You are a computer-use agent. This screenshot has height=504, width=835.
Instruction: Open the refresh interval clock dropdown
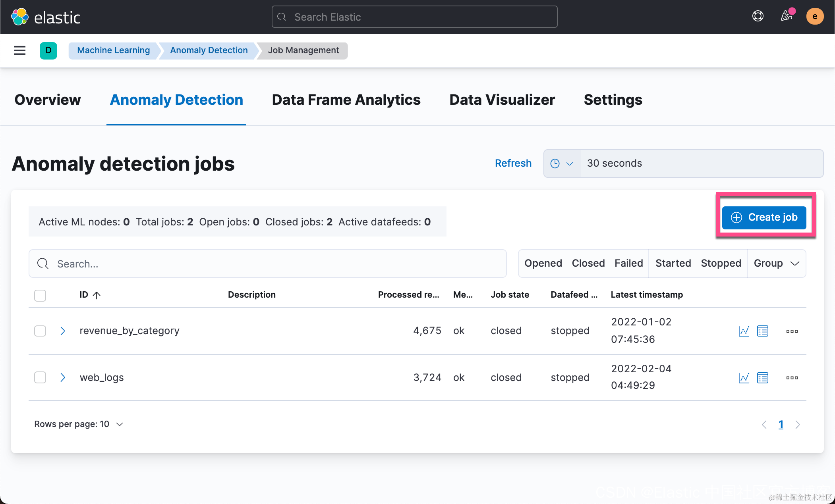click(x=561, y=164)
